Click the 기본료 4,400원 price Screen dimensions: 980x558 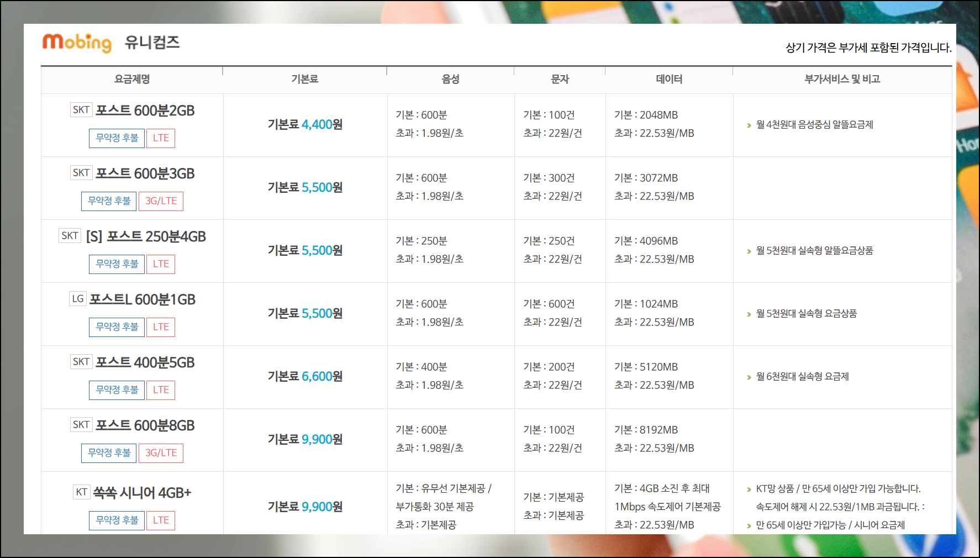pos(305,125)
